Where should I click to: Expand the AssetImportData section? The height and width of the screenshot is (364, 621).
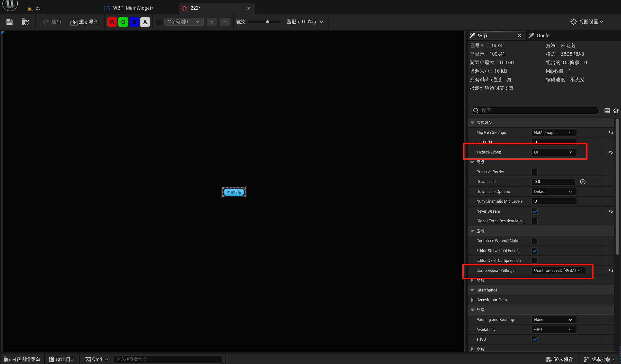(x=472, y=300)
